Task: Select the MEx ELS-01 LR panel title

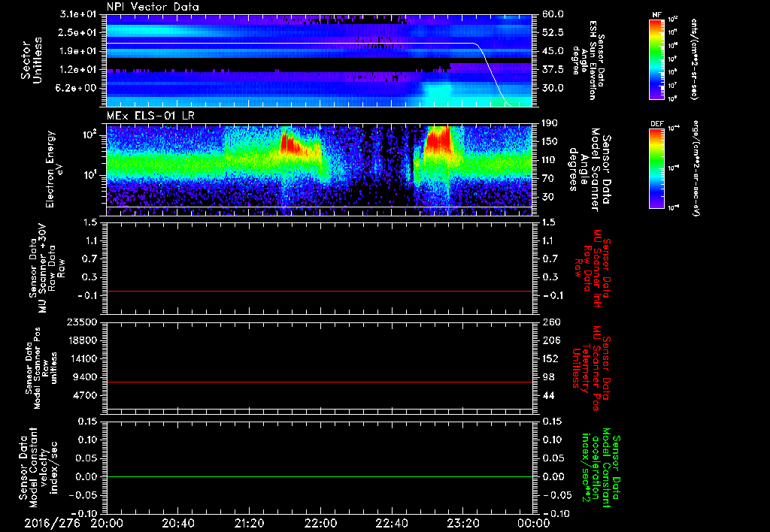Action: pos(150,116)
